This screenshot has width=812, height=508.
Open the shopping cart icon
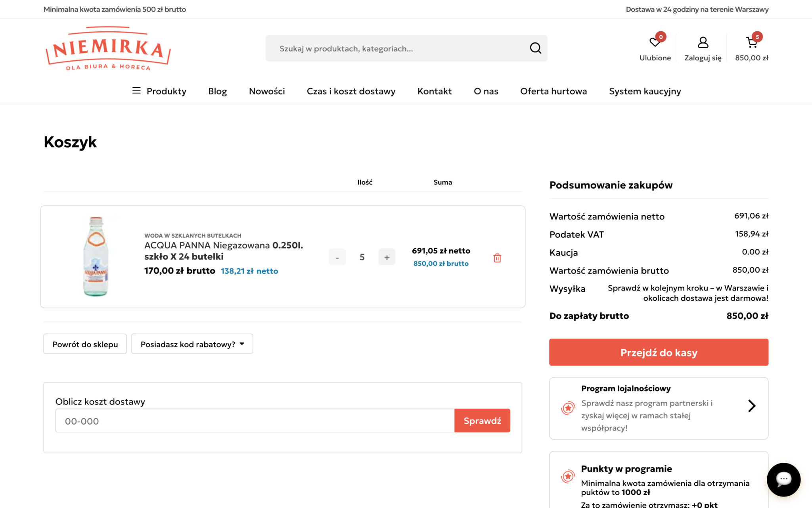pyautogui.click(x=751, y=42)
